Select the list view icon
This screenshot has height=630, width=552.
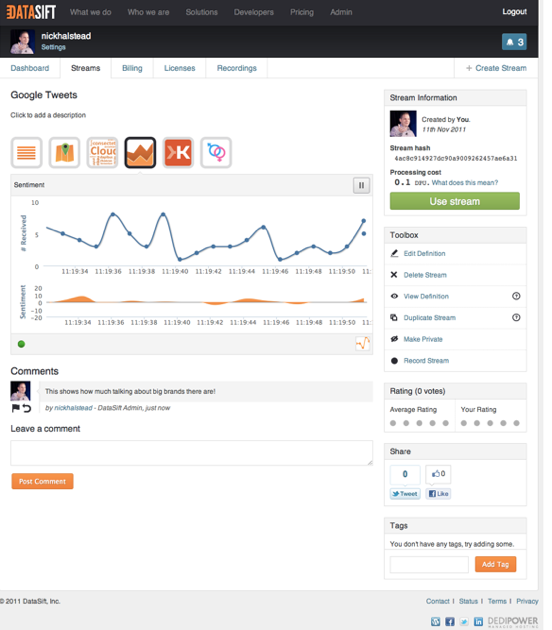(27, 153)
